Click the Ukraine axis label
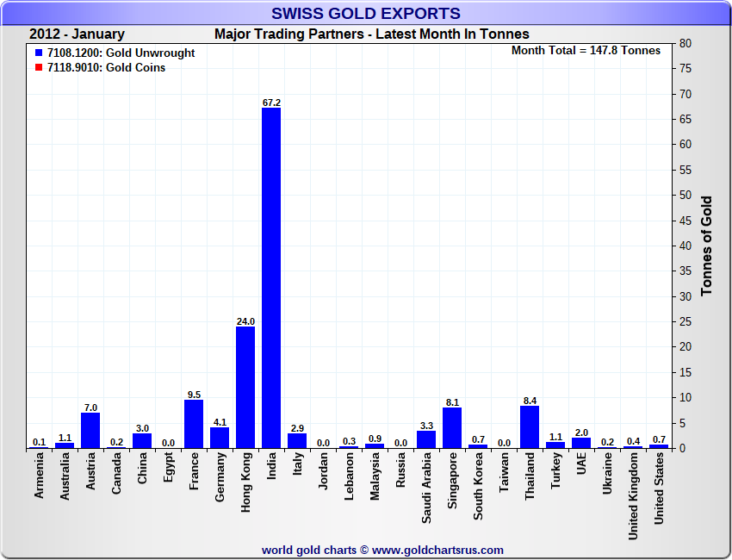This screenshot has height=560, width=732. pyautogui.click(x=607, y=474)
